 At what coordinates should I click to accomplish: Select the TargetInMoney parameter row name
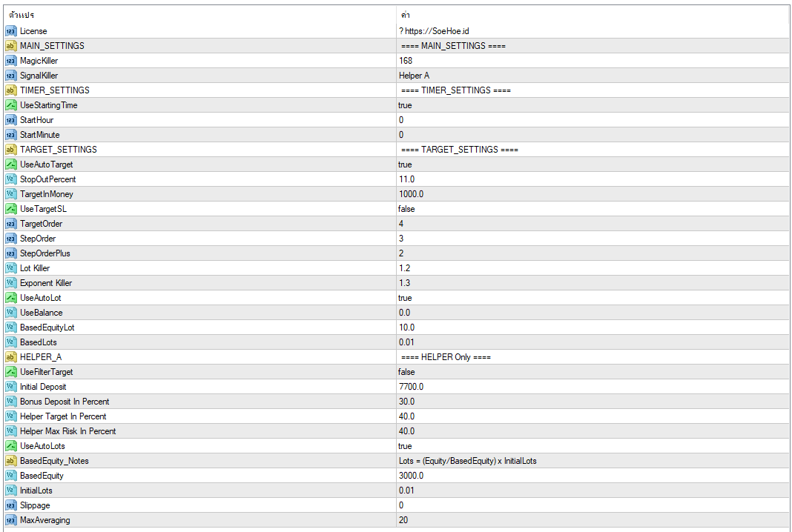pos(46,194)
